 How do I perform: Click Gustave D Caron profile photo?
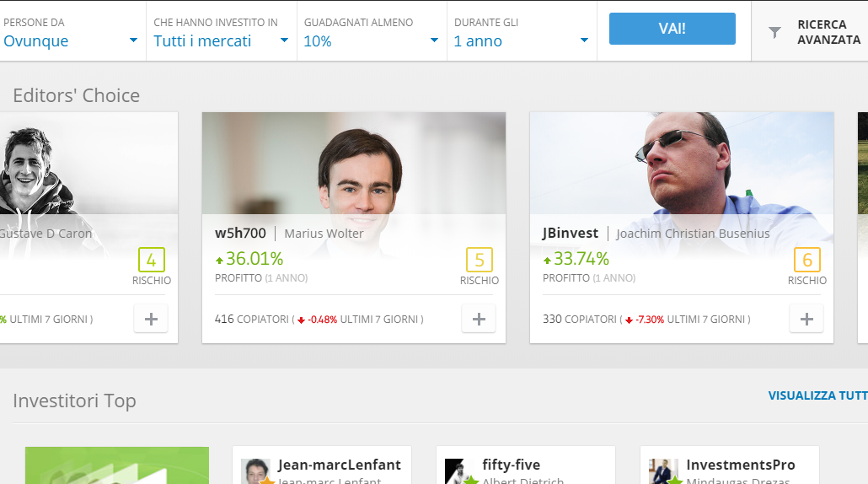coord(88,164)
